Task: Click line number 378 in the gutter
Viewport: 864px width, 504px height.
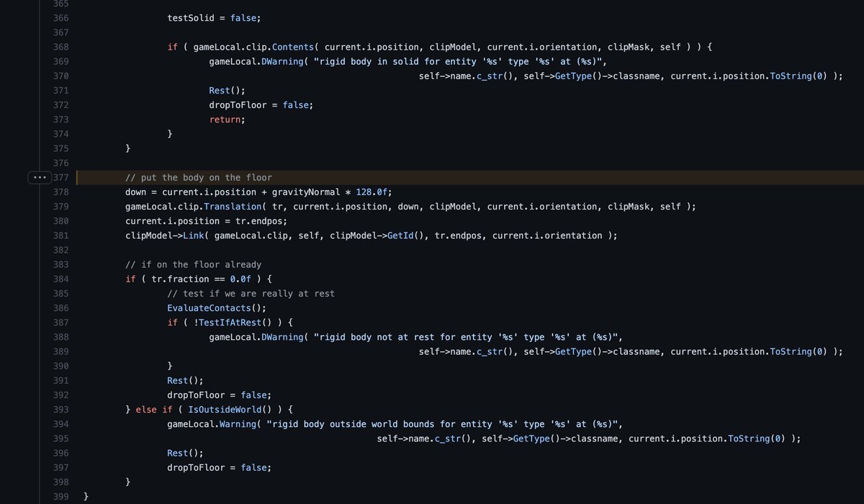Action: tap(60, 192)
